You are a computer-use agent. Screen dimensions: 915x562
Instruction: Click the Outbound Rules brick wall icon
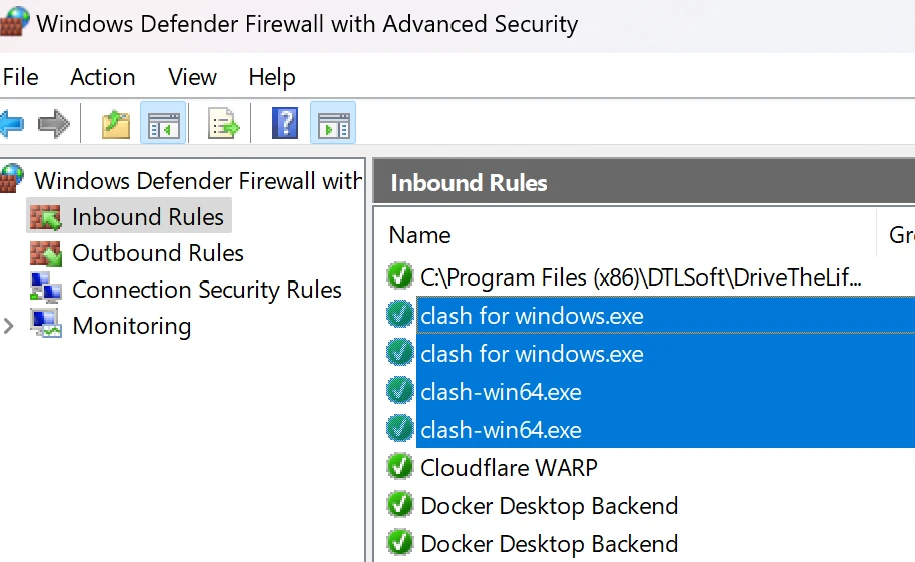point(46,253)
